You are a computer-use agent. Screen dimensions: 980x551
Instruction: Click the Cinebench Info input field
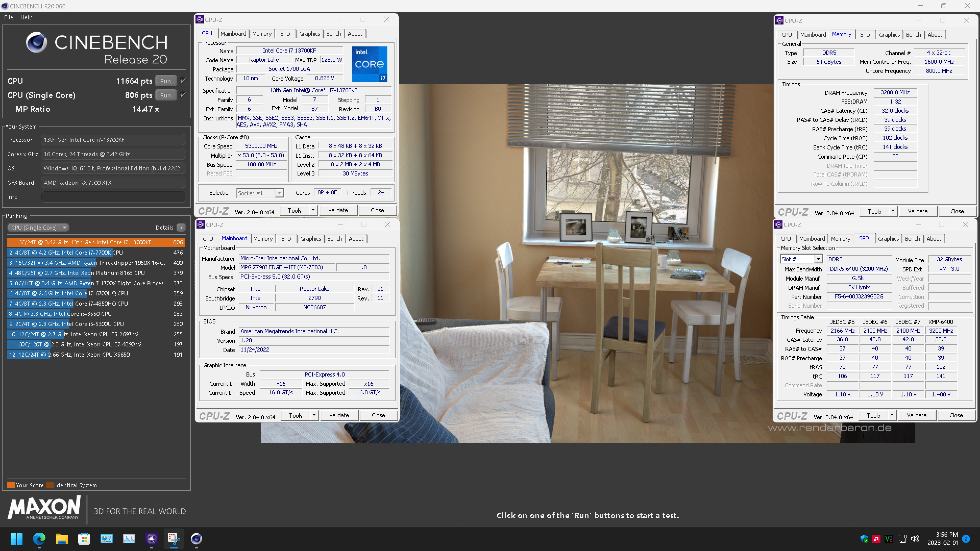[x=113, y=197]
